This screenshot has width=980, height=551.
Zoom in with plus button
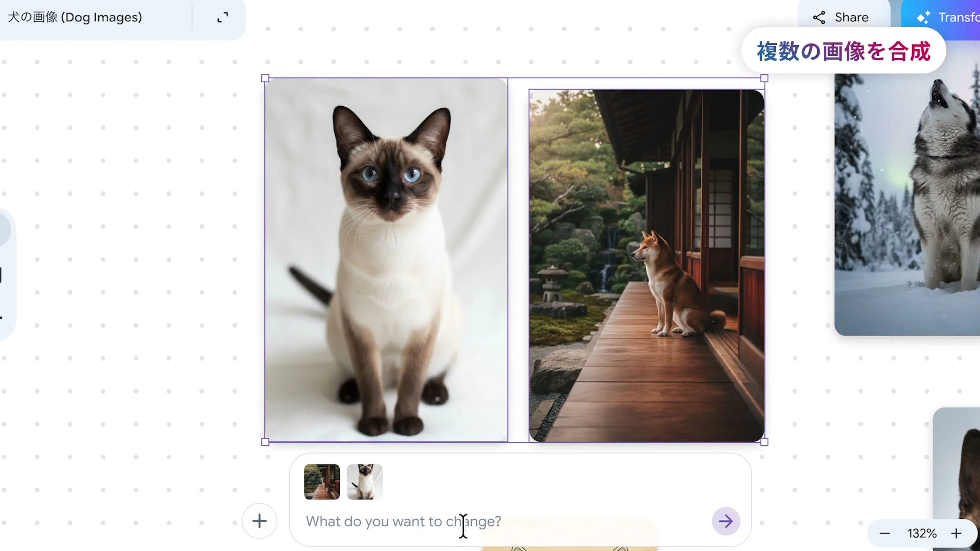[x=956, y=533]
